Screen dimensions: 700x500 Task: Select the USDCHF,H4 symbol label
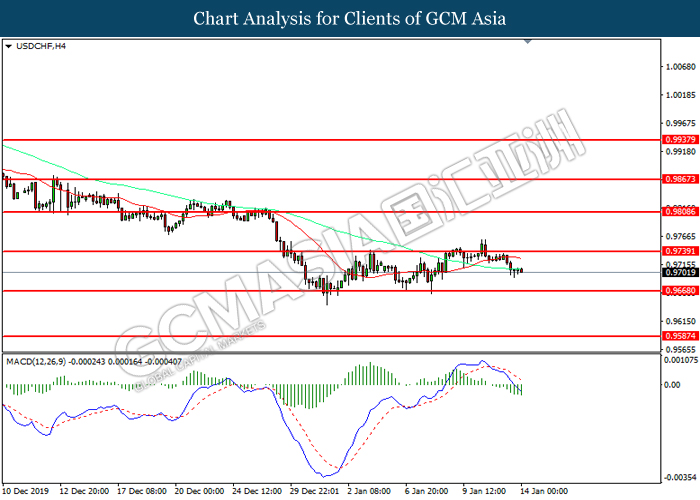(41, 46)
